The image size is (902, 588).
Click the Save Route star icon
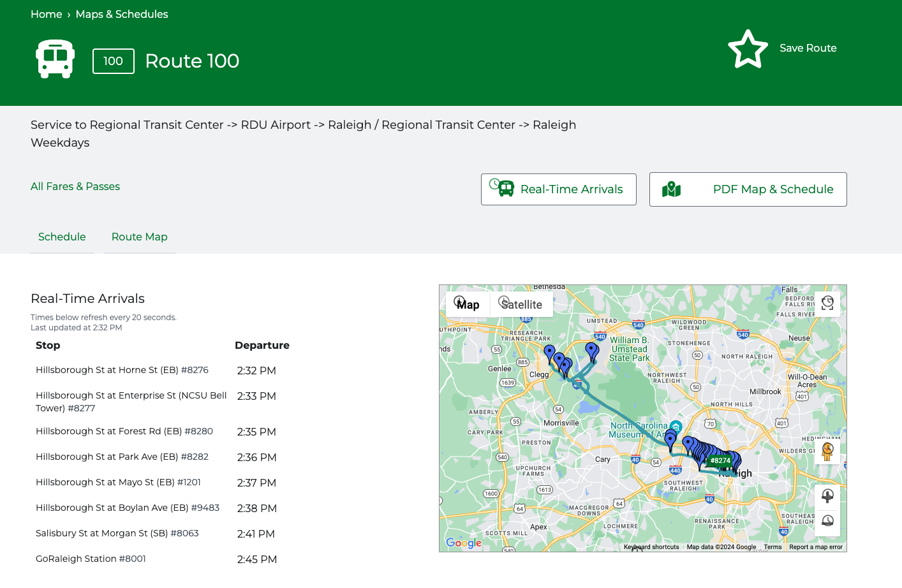[748, 49]
